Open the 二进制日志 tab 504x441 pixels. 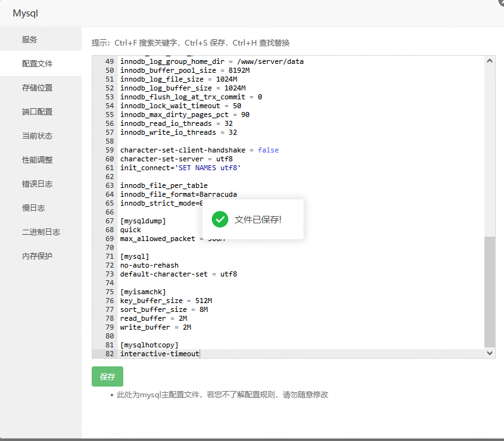(x=41, y=232)
